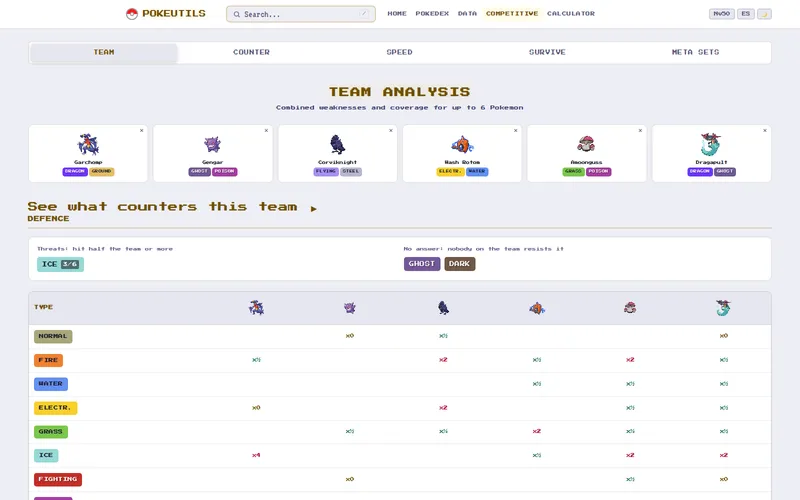
Task: Click the FLYING type badge on Corviknight's card
Action: coord(326,172)
